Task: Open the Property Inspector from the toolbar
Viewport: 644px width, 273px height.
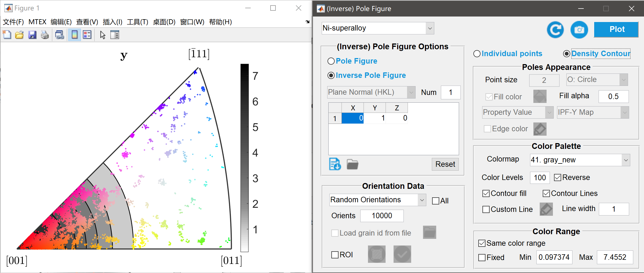Action: click(115, 35)
